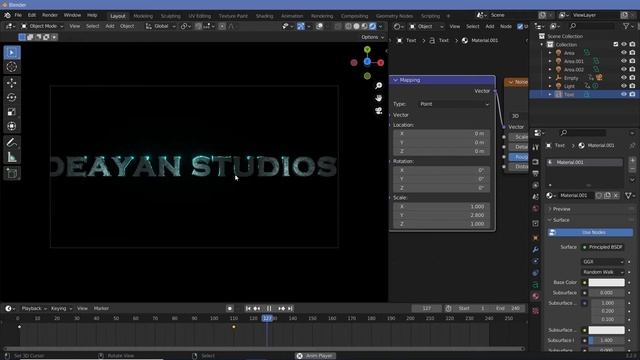Select the Move tool
This screenshot has width=640, height=360.
[x=12, y=83]
